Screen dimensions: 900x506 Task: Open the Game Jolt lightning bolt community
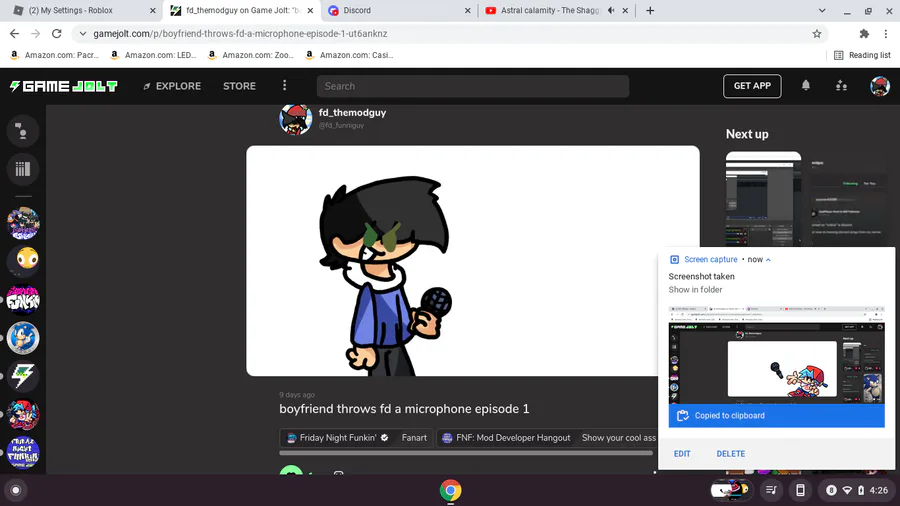(x=23, y=376)
